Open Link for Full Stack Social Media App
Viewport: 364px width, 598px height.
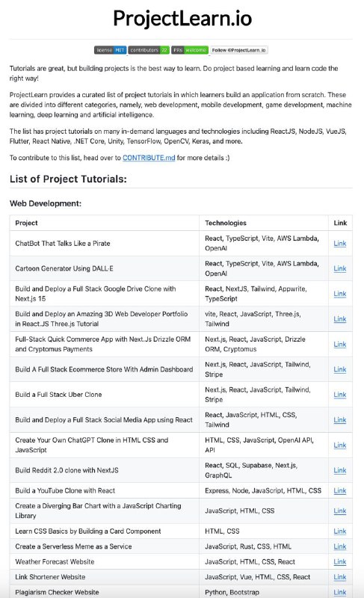[x=339, y=419]
